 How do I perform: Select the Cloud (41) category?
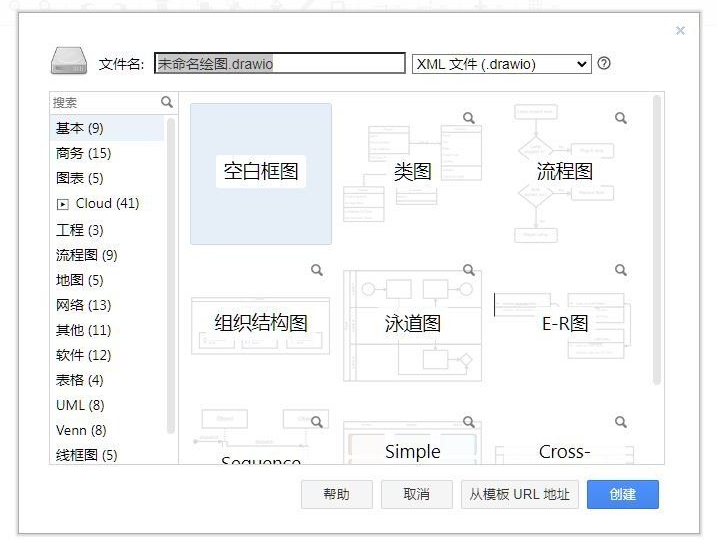point(107,203)
